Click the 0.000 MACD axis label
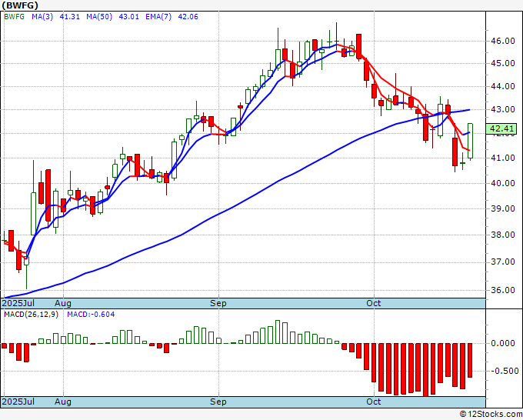The width and height of the screenshot is (523, 420). tap(503, 343)
